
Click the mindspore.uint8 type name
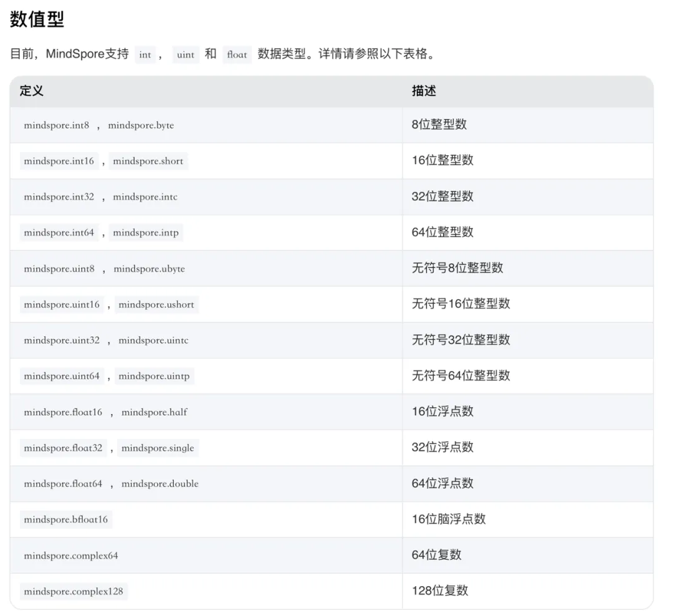(x=59, y=269)
